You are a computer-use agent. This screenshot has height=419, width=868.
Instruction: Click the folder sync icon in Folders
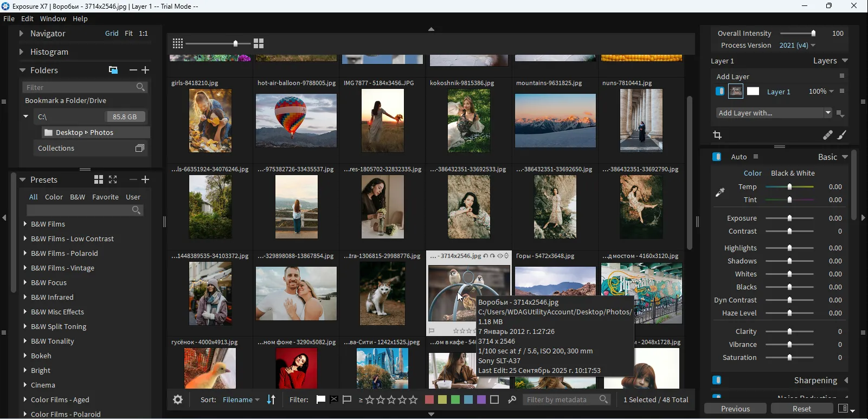pos(113,70)
